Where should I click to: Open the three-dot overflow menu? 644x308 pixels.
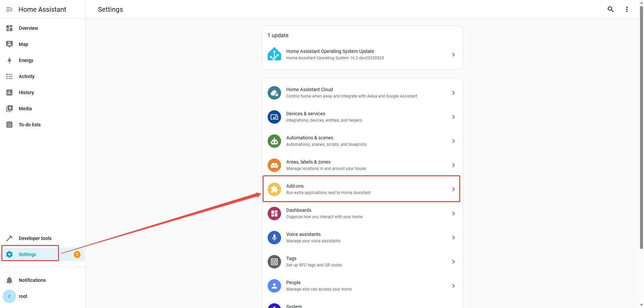[x=627, y=9]
